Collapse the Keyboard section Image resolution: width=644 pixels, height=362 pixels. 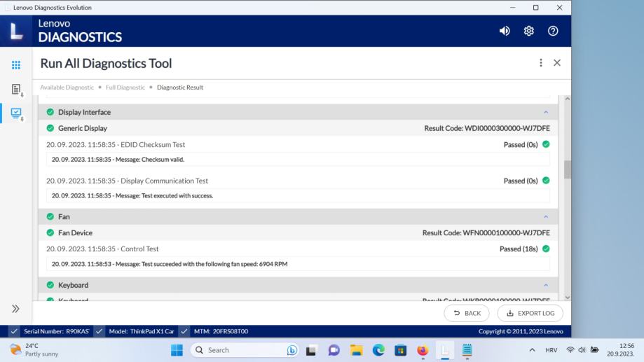(x=546, y=286)
